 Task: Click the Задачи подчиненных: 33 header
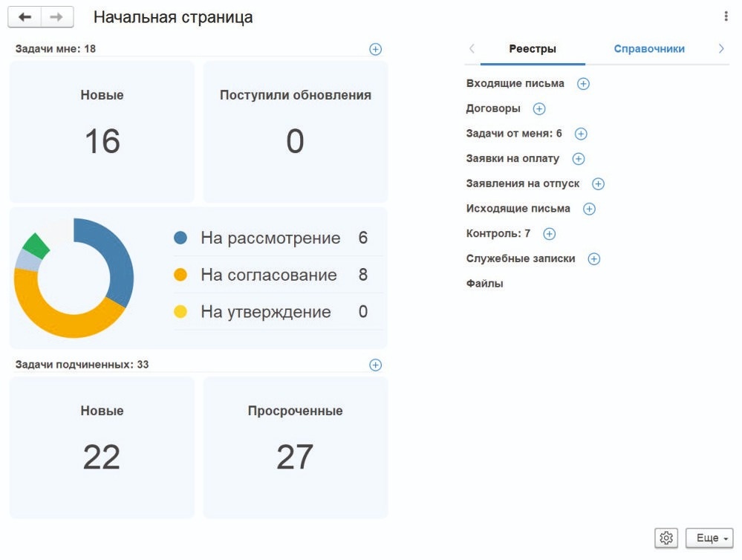pyautogui.click(x=82, y=365)
